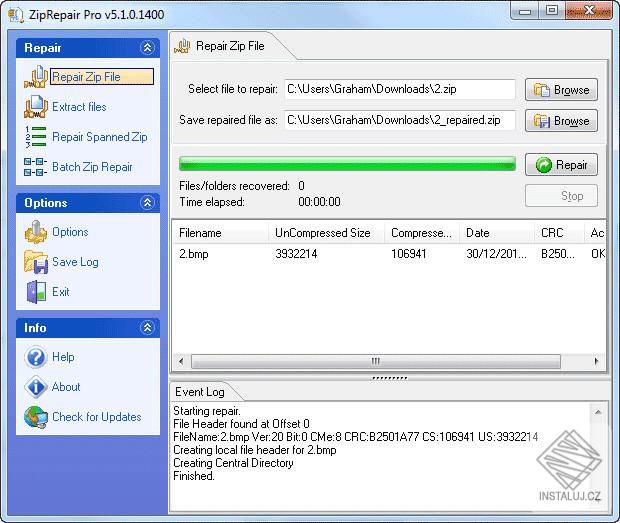Open Batch Zip Repair link

coord(92,167)
